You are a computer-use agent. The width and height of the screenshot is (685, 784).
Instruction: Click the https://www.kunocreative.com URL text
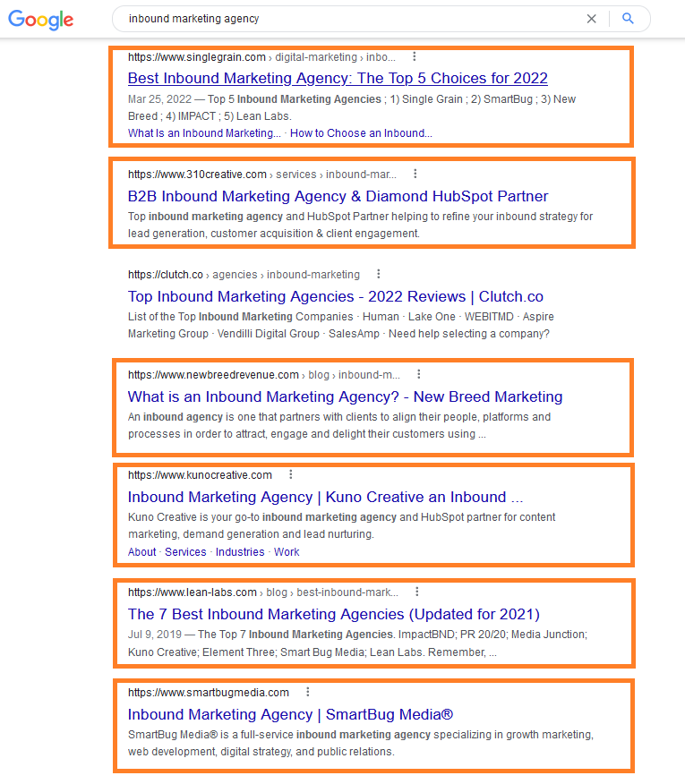pos(201,475)
